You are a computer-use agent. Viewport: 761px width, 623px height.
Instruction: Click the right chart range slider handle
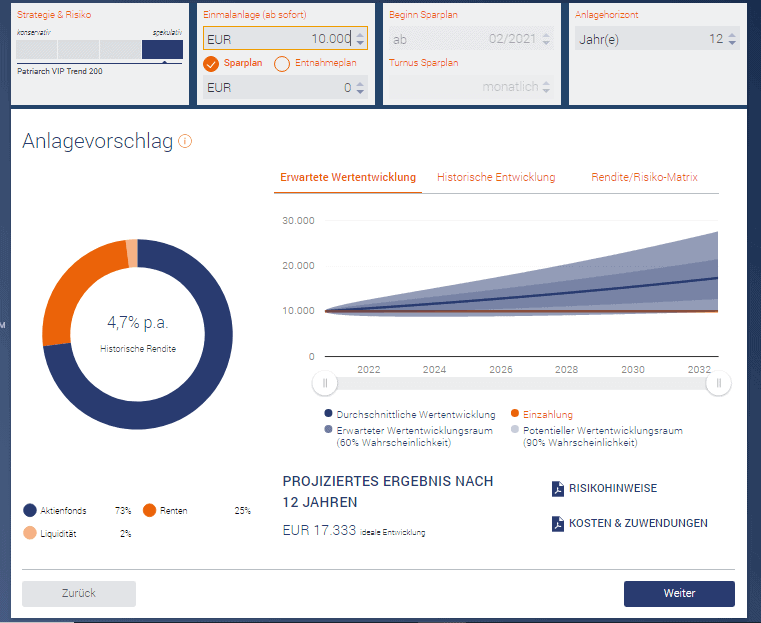(x=719, y=383)
